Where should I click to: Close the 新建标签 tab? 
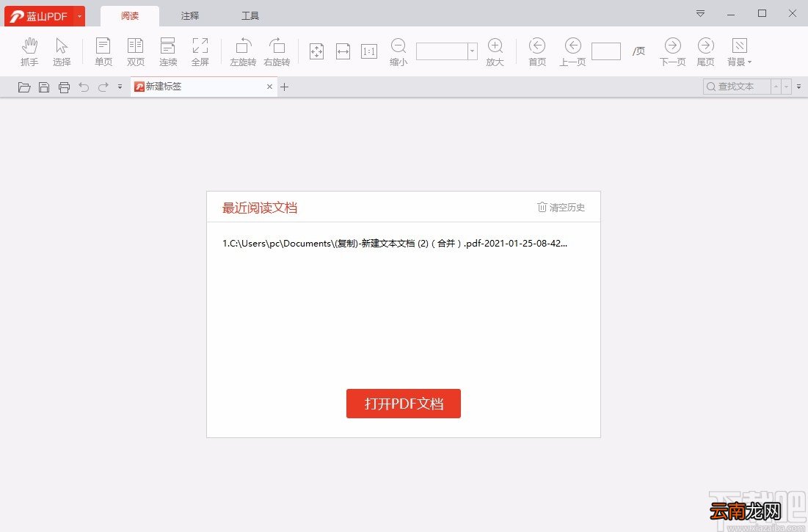coord(269,87)
